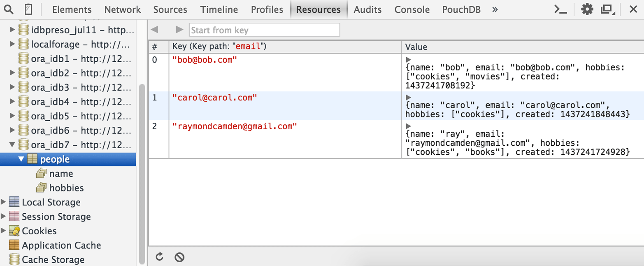644x266 pixels.
Task: Select the Cache Storage icon
Action: (x=14, y=259)
